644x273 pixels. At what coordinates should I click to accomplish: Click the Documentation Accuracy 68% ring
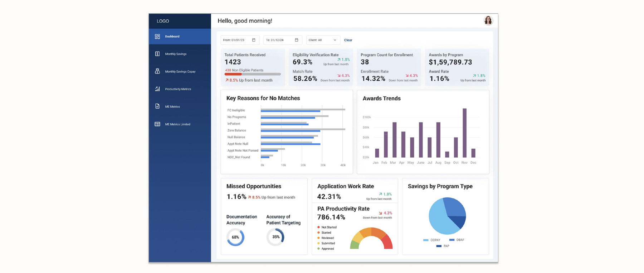[x=235, y=237]
